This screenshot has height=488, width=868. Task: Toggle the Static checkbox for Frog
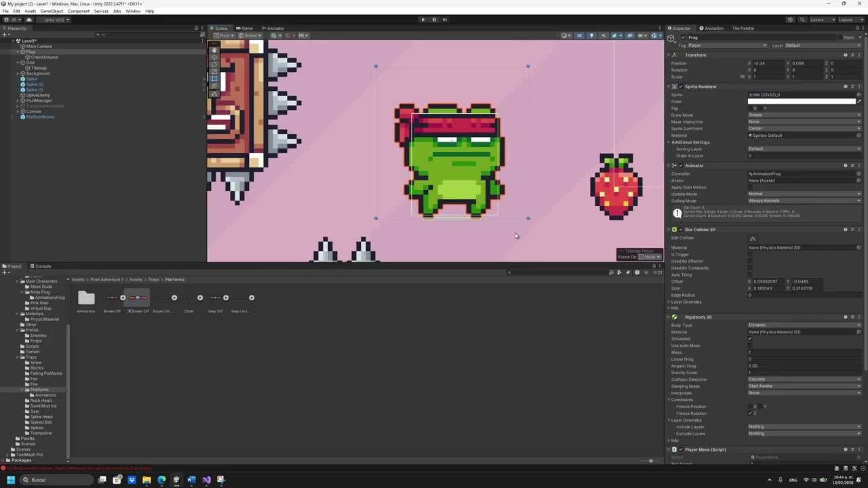point(839,37)
